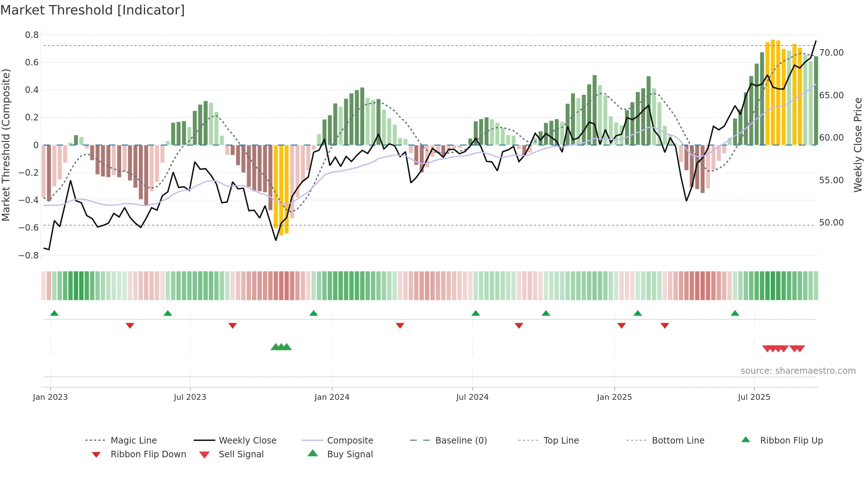Viewport: 868px width, 488px height.
Task: Click the 50.00 price tick on the right axis
Action: click(831, 223)
